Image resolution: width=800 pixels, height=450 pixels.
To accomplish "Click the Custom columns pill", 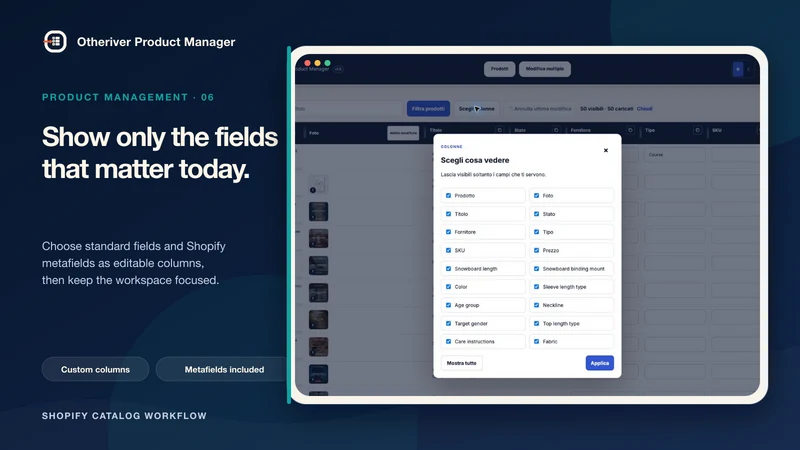I will coord(95,369).
